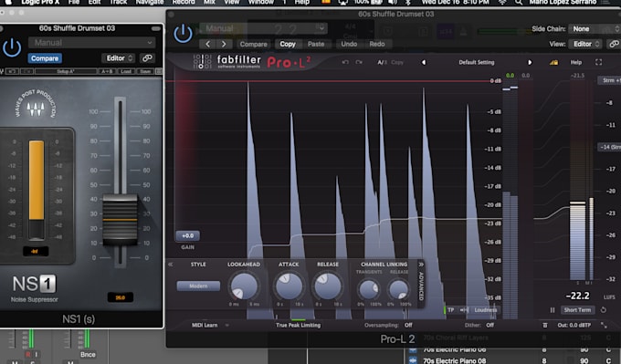Click the FabFilter previous preset triangle
Screen dimensions: 621x364
424,62
